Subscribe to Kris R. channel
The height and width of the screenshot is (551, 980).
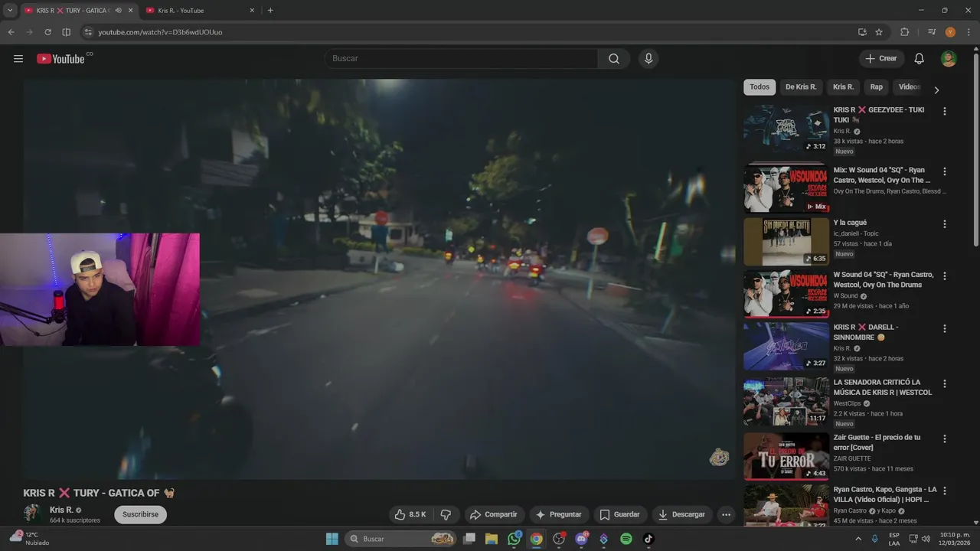[140, 514]
